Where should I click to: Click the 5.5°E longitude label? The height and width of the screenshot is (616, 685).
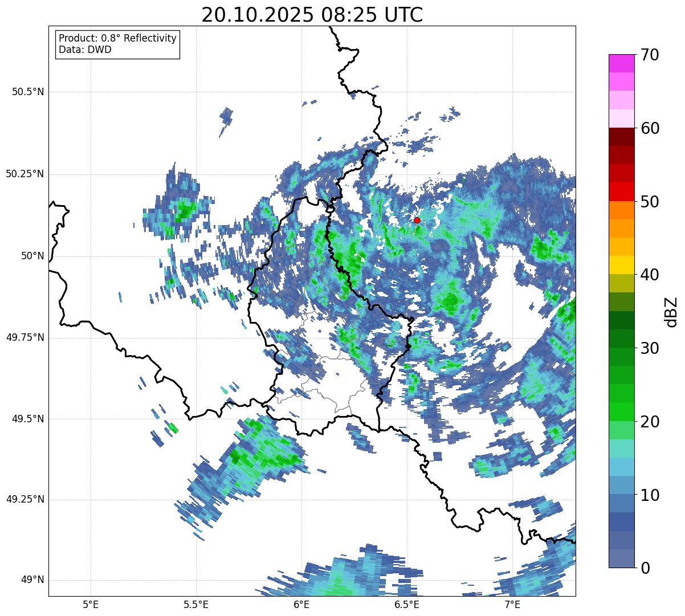tap(196, 605)
